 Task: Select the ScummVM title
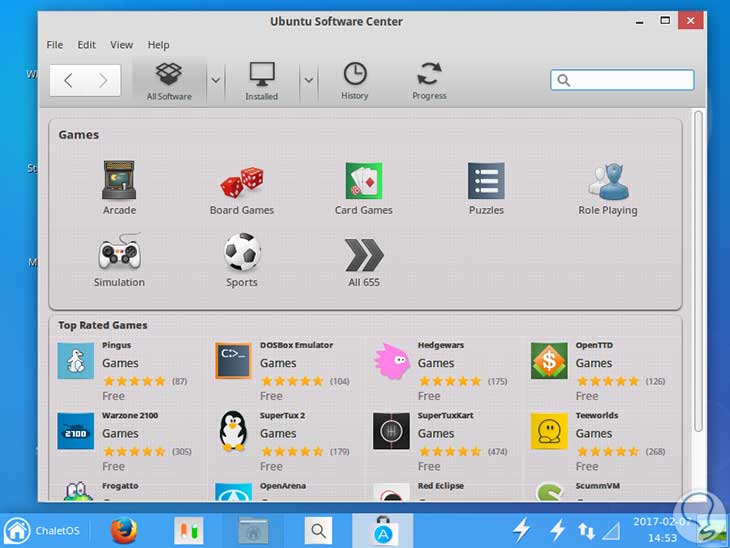597,486
